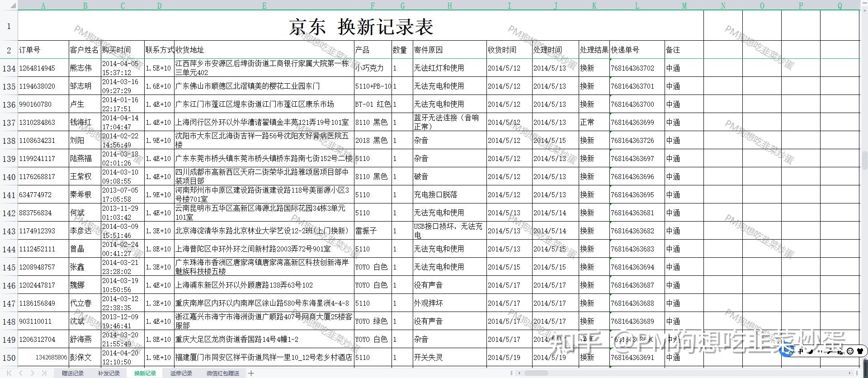Image resolution: width=868 pixels, height=378 pixels.
Task: Open the input method skin shirt icon
Action: [860, 351]
